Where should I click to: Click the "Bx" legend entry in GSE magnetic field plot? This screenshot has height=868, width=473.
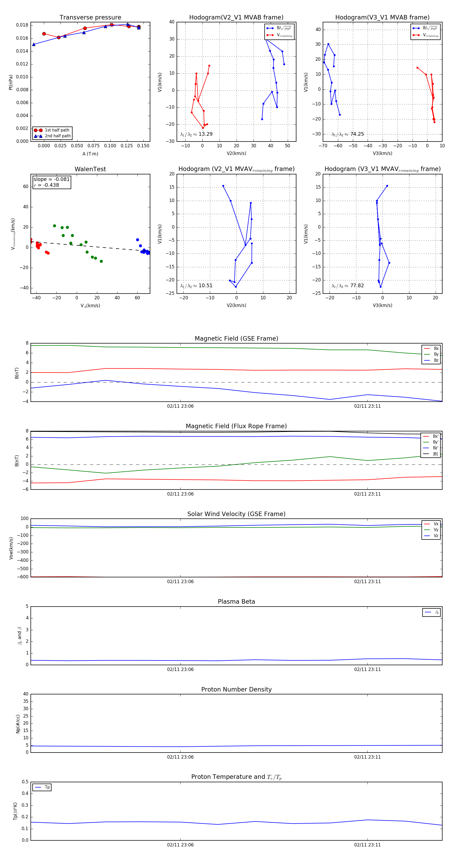click(431, 349)
